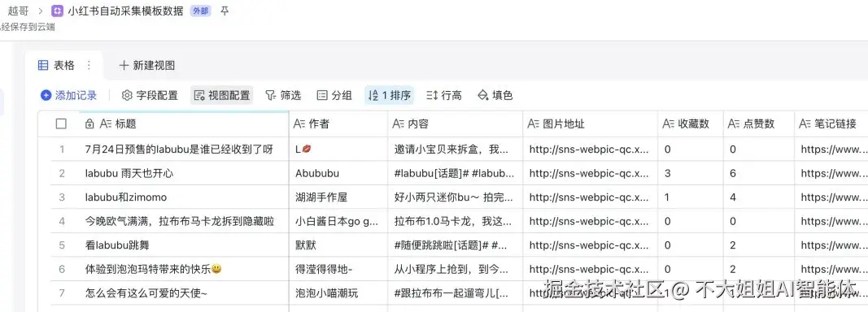
Task: Click the document title 小红书自动采集模板数据
Action: coord(125,11)
